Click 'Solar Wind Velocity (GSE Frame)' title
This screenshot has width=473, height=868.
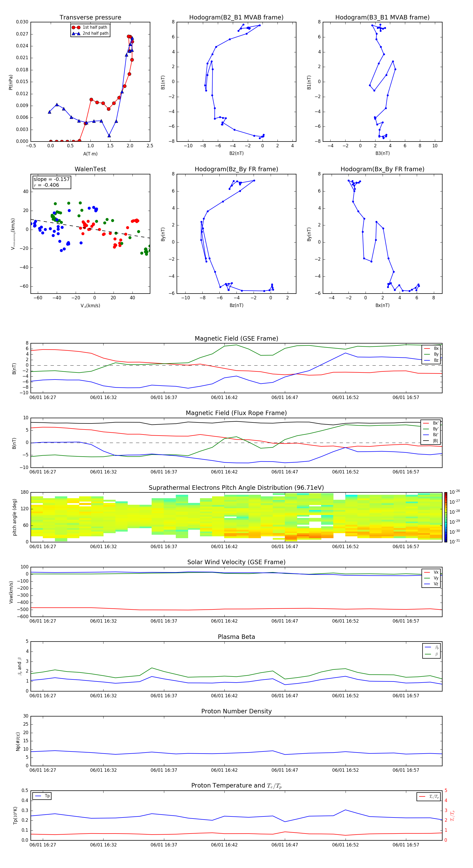tap(236, 562)
